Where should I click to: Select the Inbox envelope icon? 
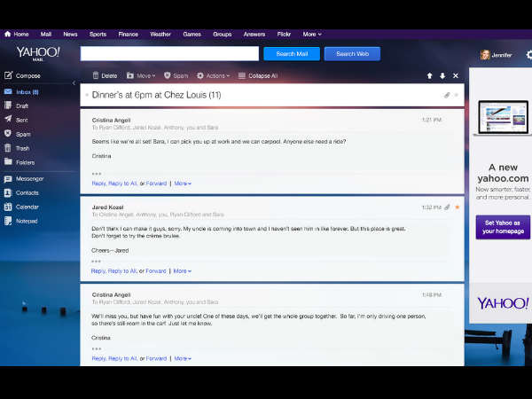coord(8,91)
